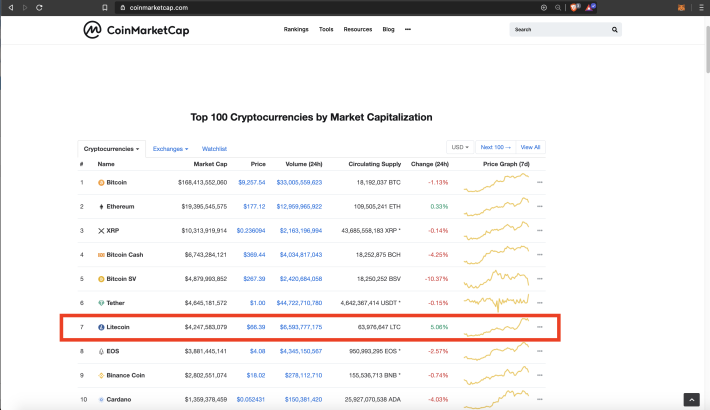710x410 pixels.
Task: Click Bitcoin SV's 7d price graph
Action: tap(496, 279)
